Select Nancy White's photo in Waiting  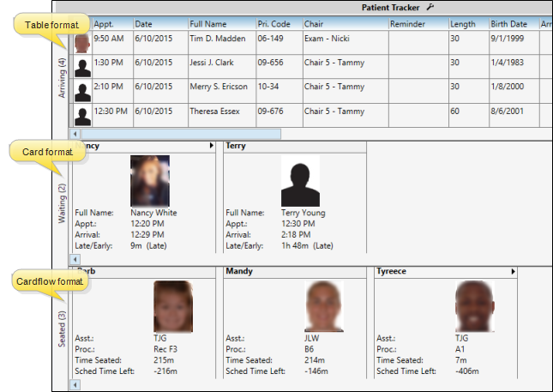(149, 181)
